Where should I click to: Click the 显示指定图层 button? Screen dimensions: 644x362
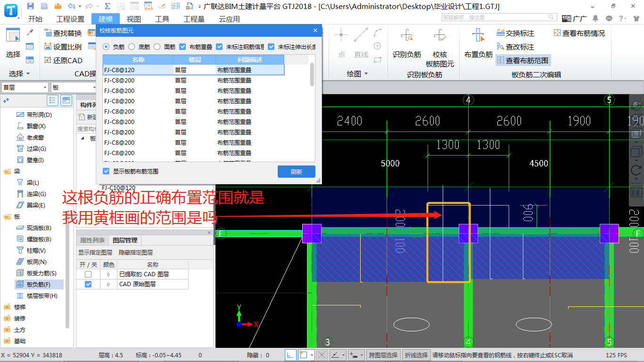(x=95, y=253)
